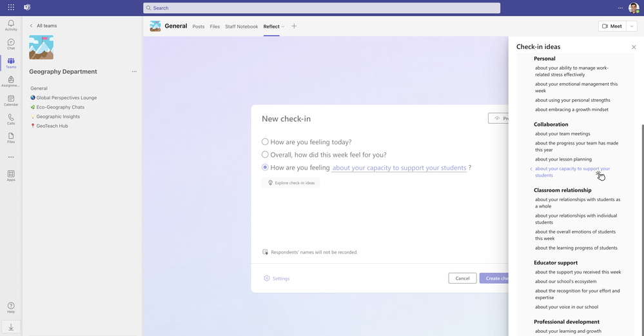Select 'Overall, how did this week feel' option
The image size is (644, 336).
pyautogui.click(x=266, y=154)
